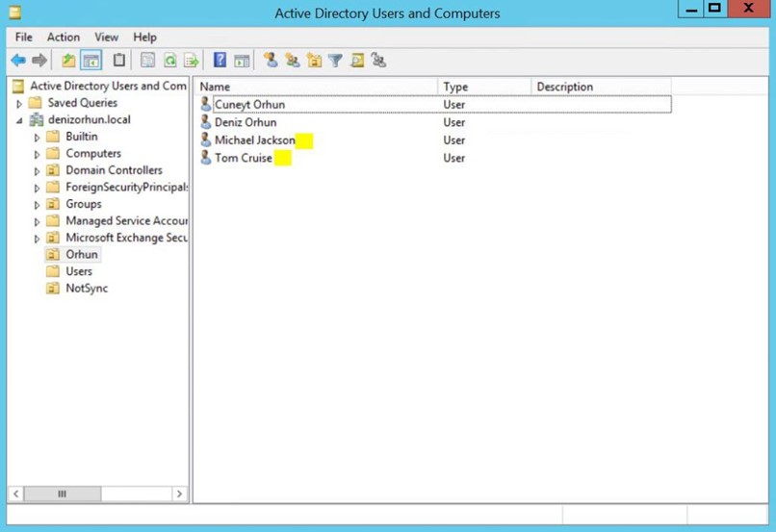Image resolution: width=776 pixels, height=532 pixels.
Task: Go up one level with folder-arrow icon
Action: (68, 61)
